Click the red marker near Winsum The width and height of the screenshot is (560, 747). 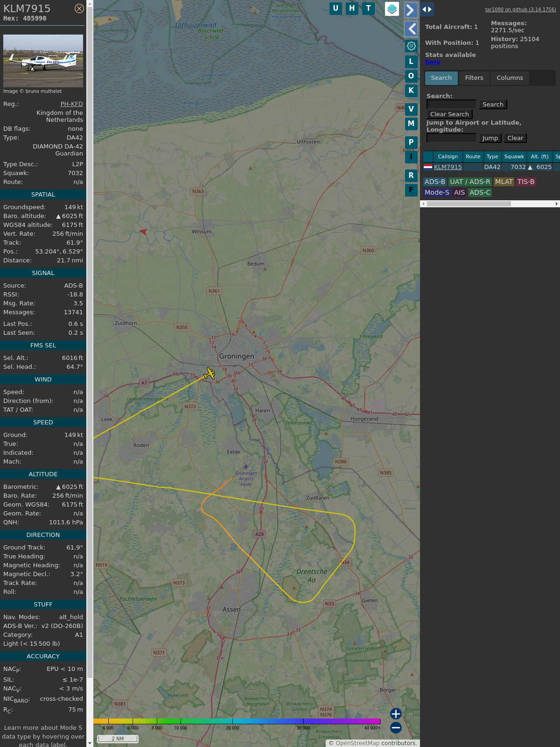[143, 231]
